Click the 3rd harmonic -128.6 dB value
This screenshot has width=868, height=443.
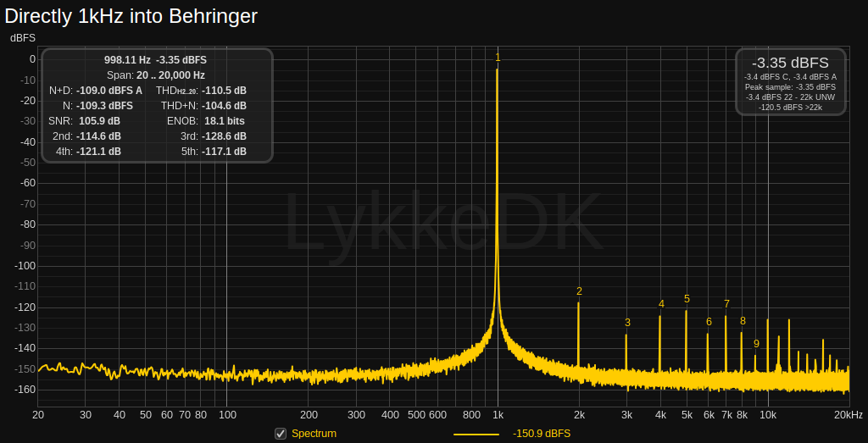224,136
